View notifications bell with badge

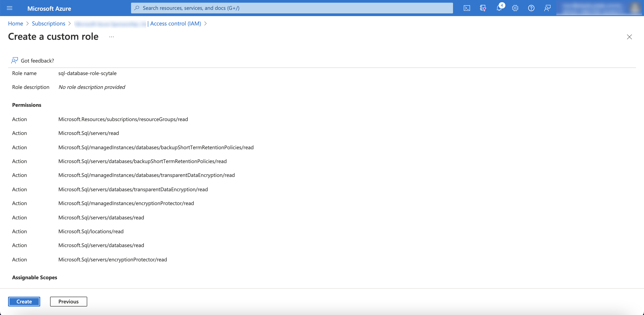point(499,8)
